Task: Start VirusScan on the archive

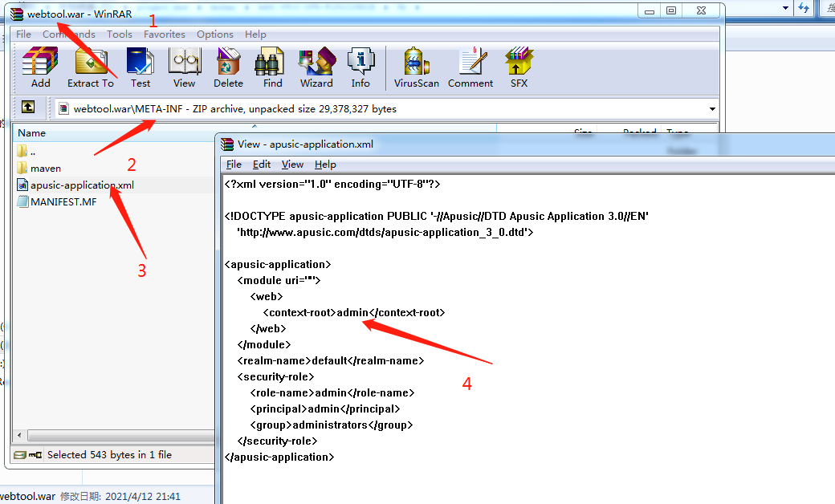Action: click(x=417, y=67)
